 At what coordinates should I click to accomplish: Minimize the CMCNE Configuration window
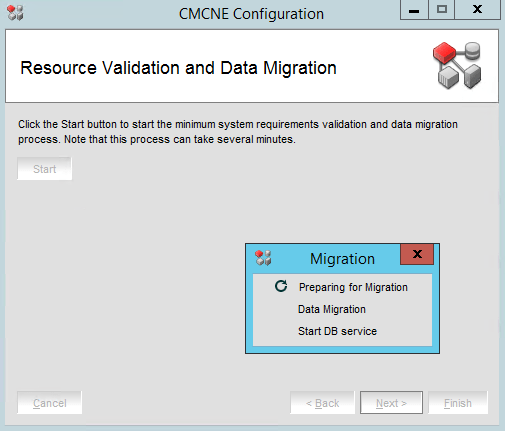click(414, 10)
